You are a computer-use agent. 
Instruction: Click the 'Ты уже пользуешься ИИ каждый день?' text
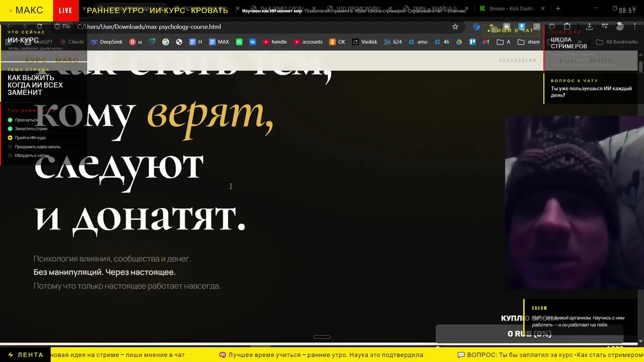click(x=591, y=92)
